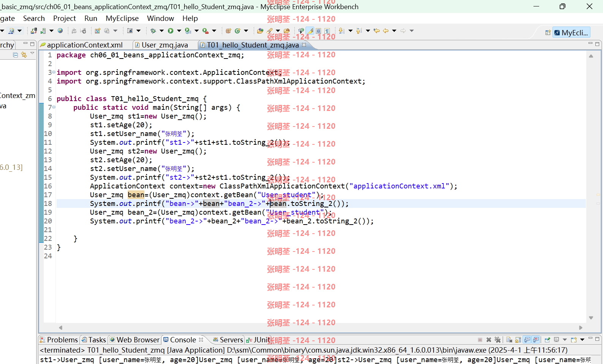The height and width of the screenshot is (364, 603).
Task: Click the Debug bug icon in toolbar
Action: (153, 31)
